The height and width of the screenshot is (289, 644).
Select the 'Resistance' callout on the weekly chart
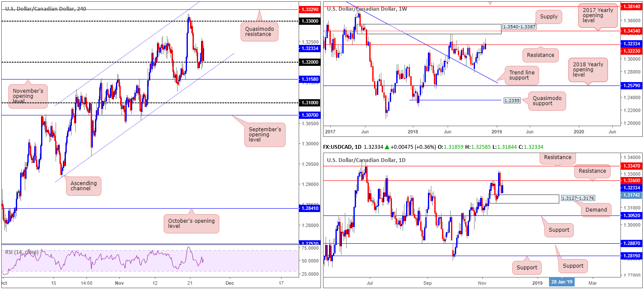(x=541, y=55)
